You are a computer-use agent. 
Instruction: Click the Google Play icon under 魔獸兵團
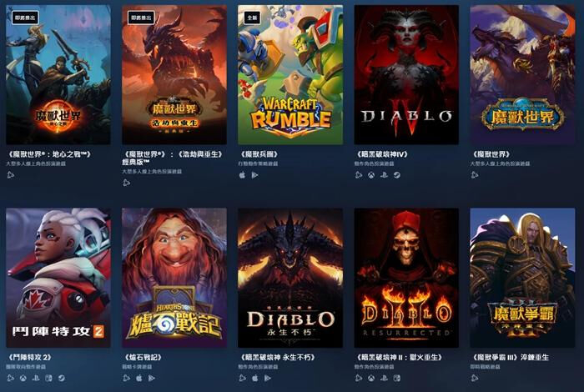(x=255, y=175)
